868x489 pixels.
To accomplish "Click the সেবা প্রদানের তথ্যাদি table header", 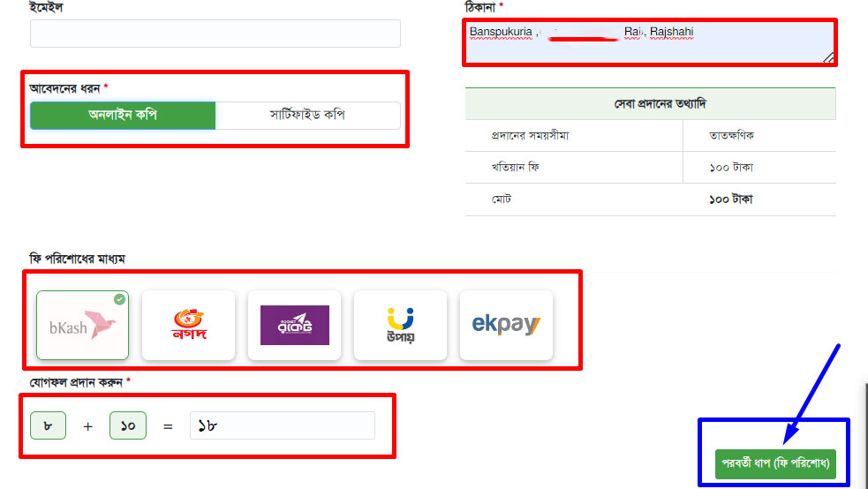I will click(651, 104).
